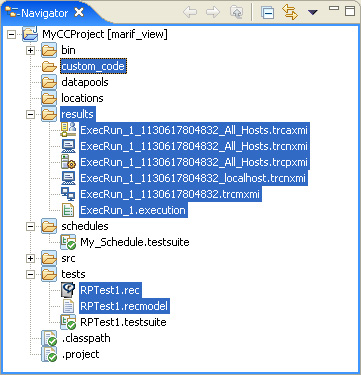Select the results folder label
The width and height of the screenshot is (361, 375).
point(78,114)
